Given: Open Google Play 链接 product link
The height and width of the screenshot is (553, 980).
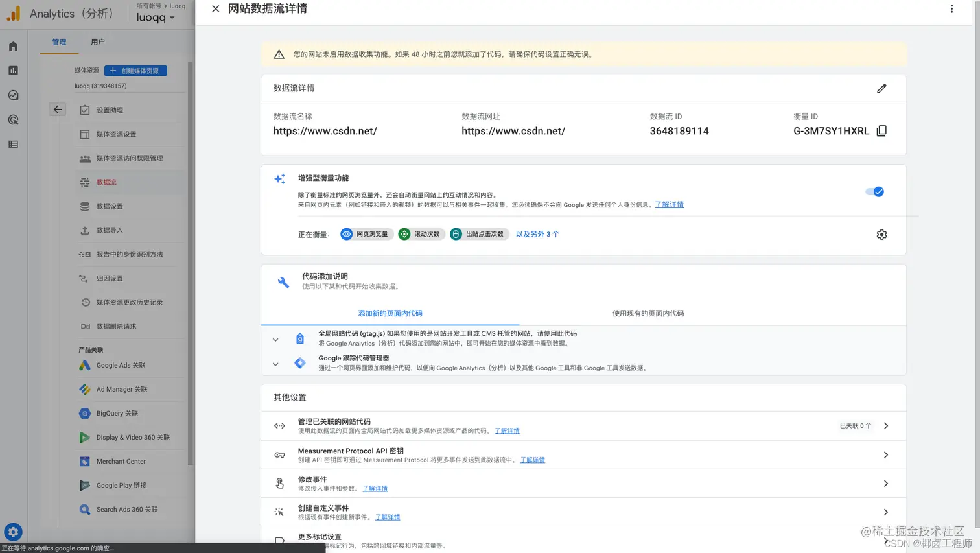Looking at the screenshot, I should click(x=130, y=485).
